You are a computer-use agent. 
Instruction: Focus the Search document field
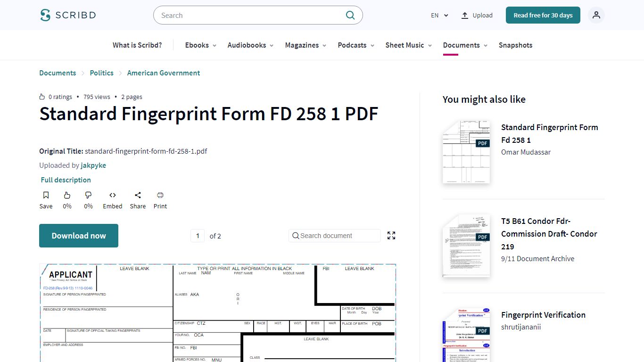tap(335, 236)
